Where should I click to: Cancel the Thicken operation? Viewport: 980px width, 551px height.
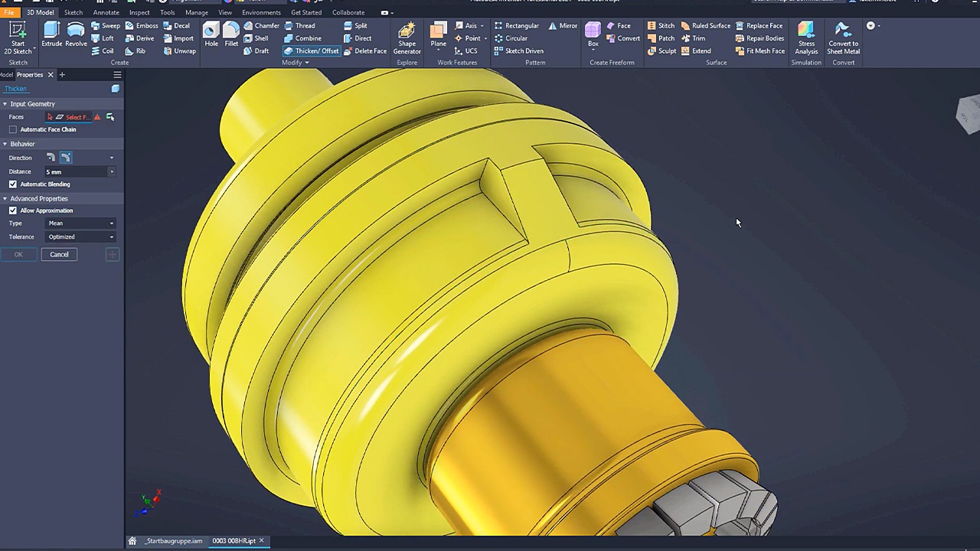[x=59, y=254]
